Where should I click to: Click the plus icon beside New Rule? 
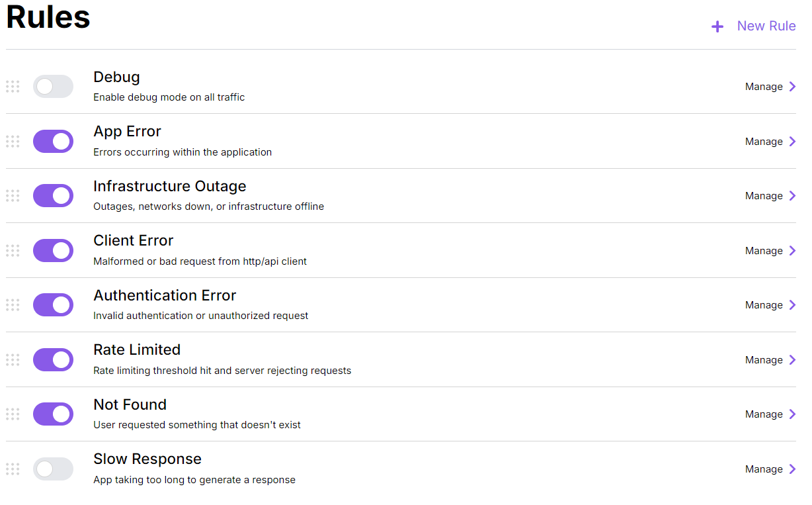(x=717, y=26)
